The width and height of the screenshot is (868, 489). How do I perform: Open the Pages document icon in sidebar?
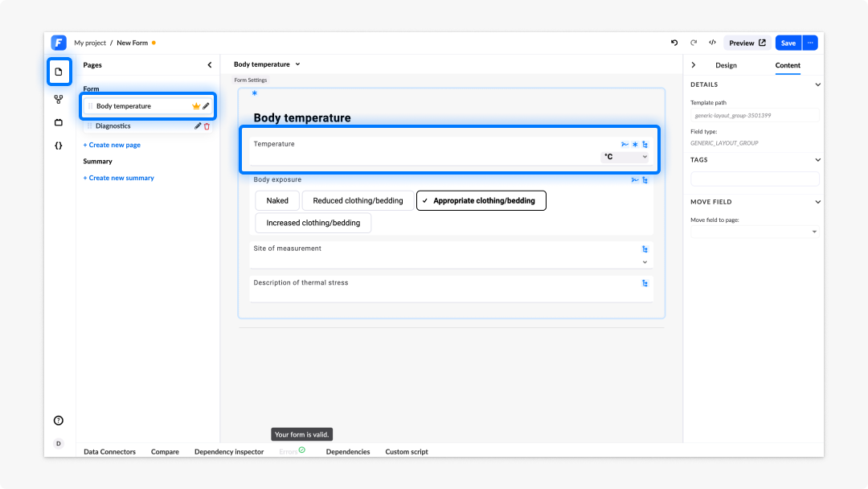point(59,72)
